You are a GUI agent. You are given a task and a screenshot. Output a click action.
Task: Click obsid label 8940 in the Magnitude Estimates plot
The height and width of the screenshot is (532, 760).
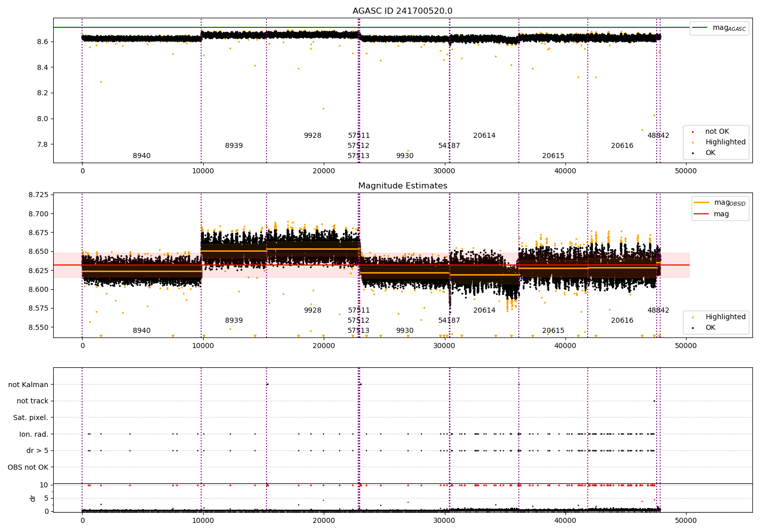[142, 331]
